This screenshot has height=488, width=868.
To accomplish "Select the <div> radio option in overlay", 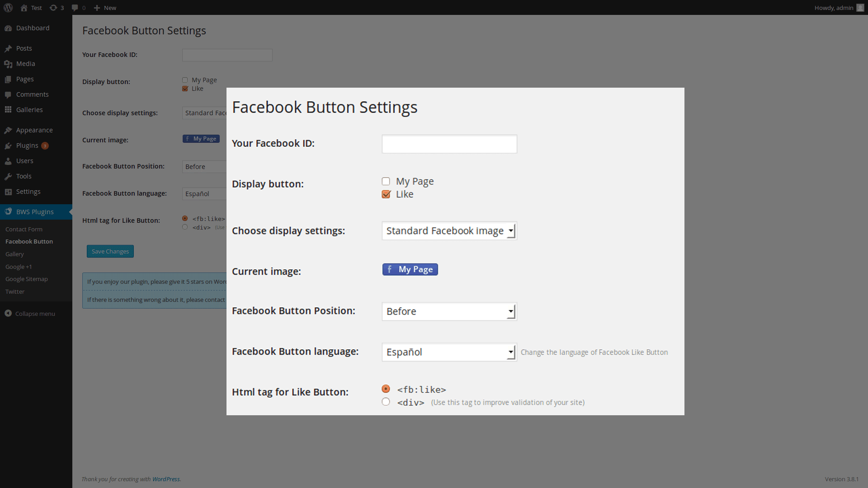I will click(386, 402).
